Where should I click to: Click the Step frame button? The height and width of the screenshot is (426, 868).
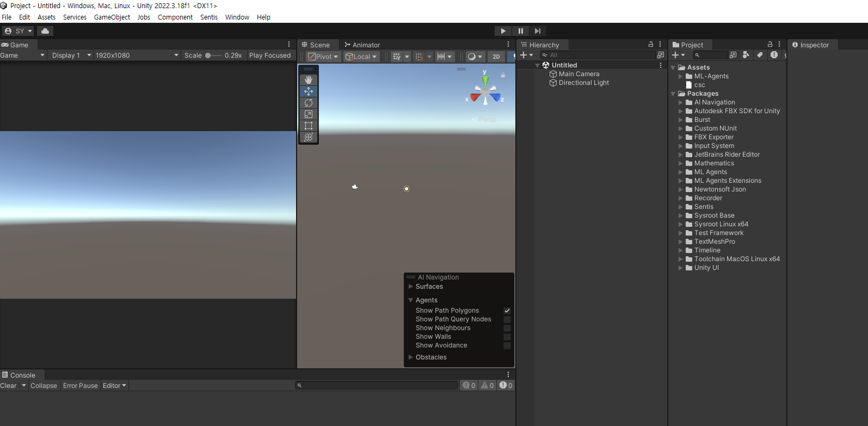click(538, 31)
